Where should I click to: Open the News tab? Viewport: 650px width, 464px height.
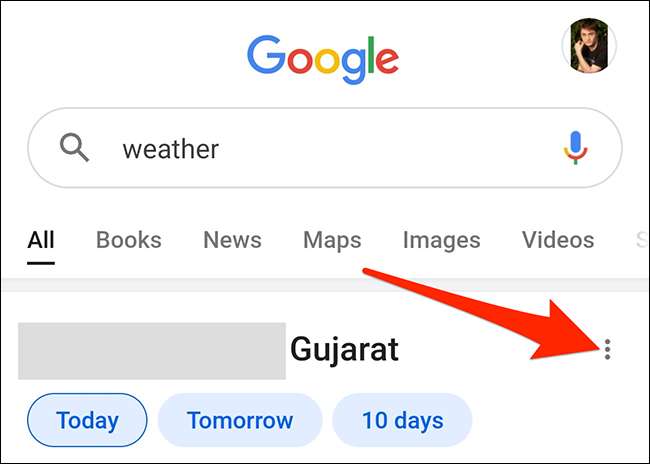tap(232, 240)
